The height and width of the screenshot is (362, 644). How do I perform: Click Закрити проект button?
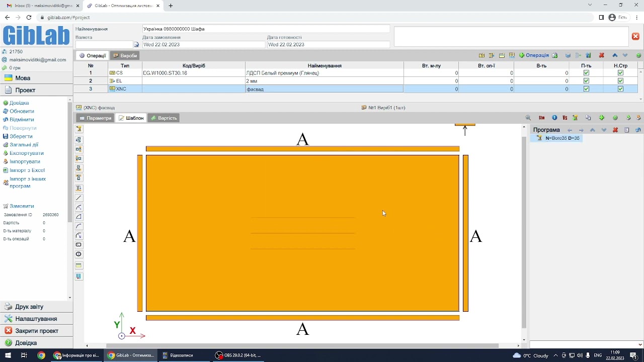tap(36, 331)
